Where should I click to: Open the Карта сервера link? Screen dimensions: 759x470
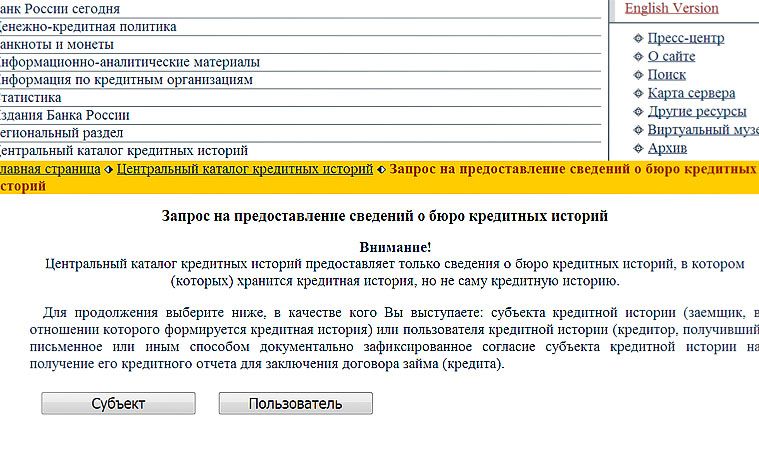coord(691,93)
